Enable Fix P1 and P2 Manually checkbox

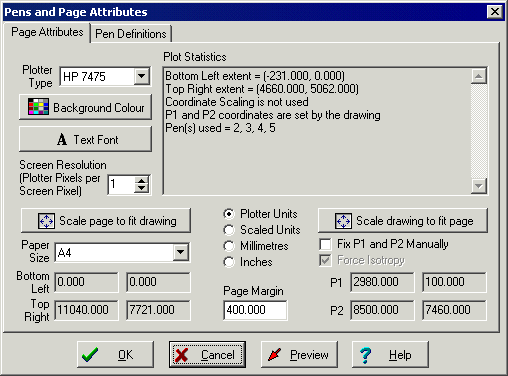click(325, 244)
